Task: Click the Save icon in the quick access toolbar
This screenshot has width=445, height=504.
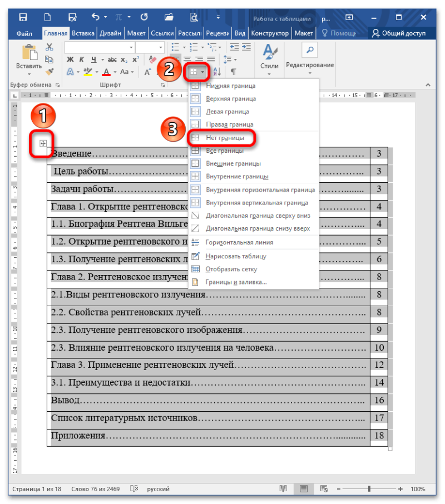Action: (23, 17)
